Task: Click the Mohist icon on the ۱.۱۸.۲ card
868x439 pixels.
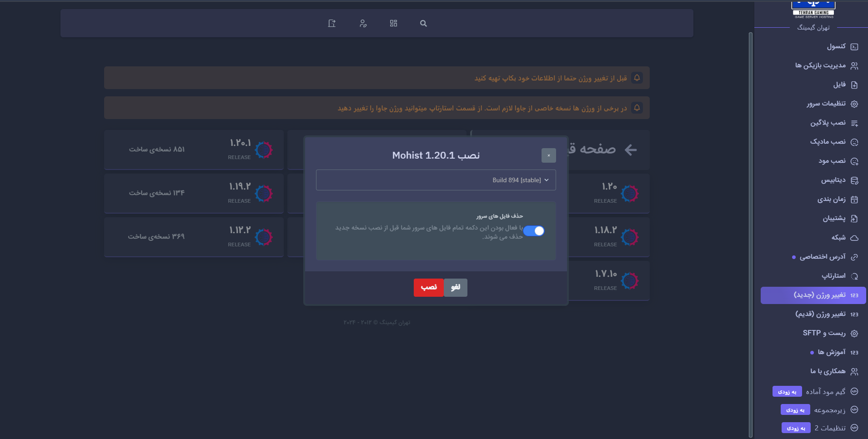Action: (630, 237)
